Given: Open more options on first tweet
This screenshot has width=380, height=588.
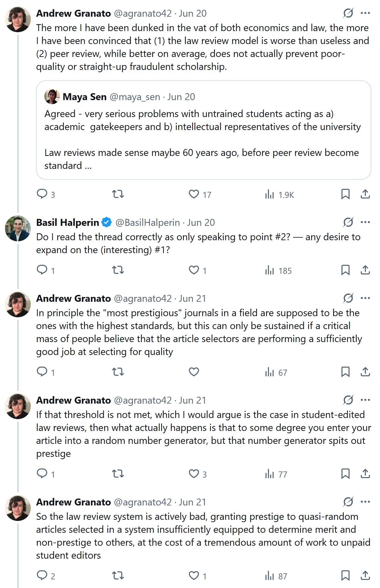Looking at the screenshot, I should pyautogui.click(x=365, y=13).
